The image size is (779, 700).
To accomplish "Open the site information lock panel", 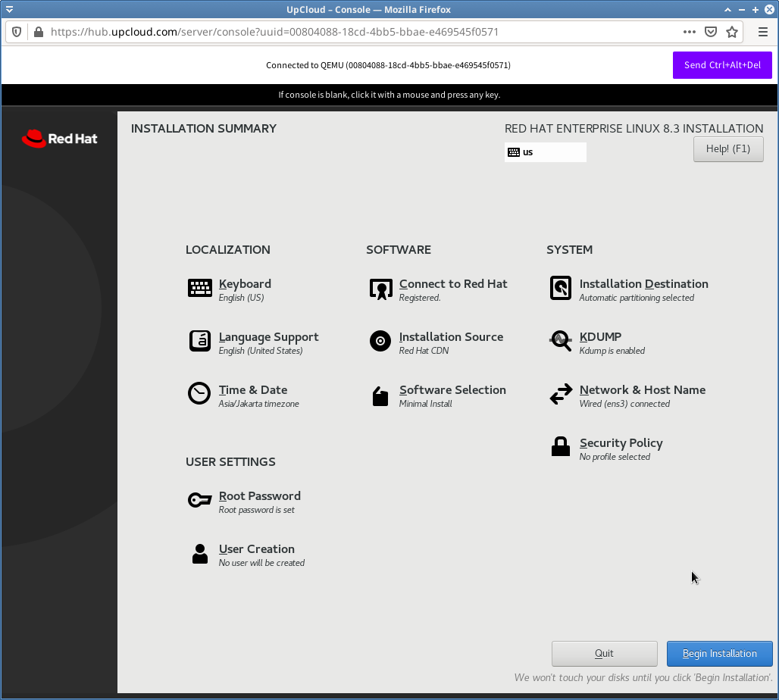I will pyautogui.click(x=37, y=32).
